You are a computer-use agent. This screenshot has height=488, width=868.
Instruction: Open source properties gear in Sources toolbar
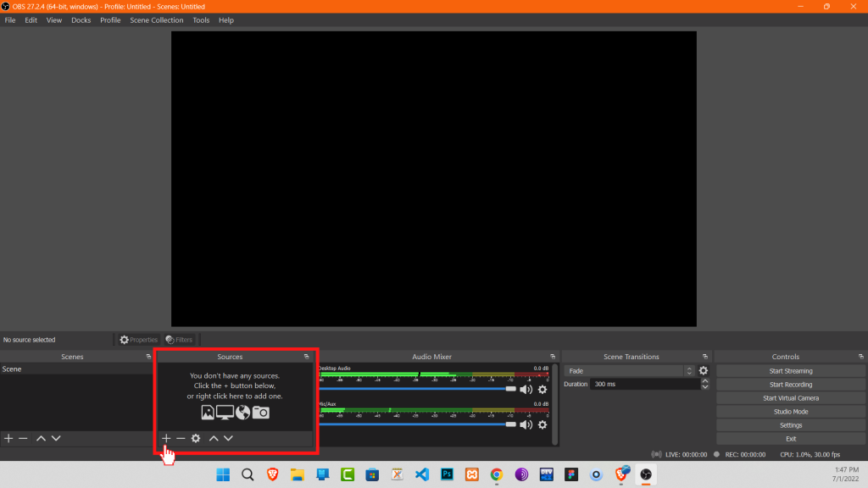tap(196, 438)
